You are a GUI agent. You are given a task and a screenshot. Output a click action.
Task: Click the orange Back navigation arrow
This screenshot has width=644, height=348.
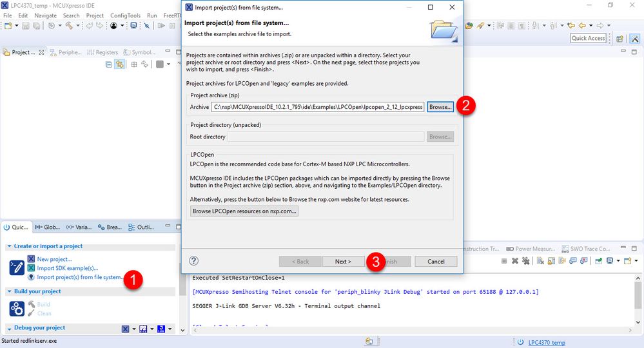582,25
